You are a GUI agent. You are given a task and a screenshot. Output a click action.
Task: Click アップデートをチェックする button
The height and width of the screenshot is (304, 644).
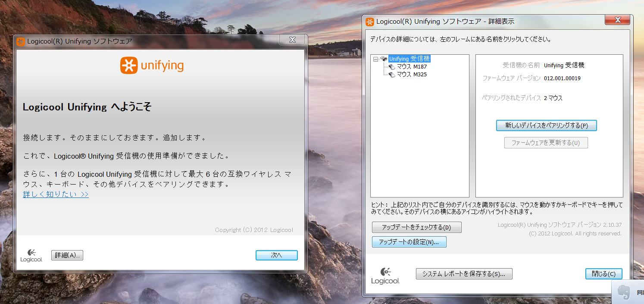[416, 227]
